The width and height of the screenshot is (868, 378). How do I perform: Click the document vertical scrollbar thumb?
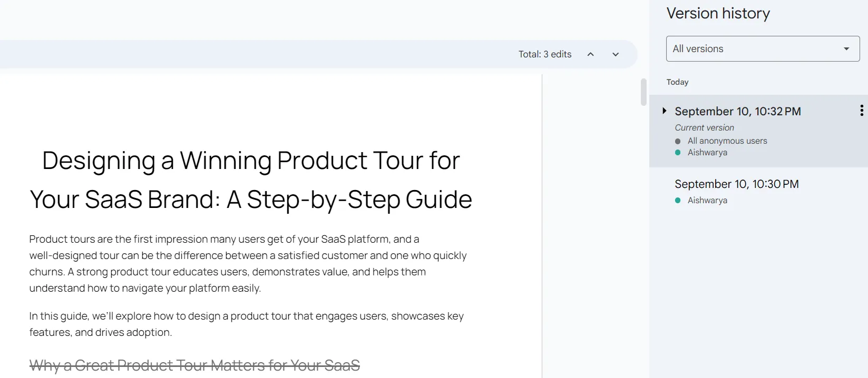(x=643, y=92)
